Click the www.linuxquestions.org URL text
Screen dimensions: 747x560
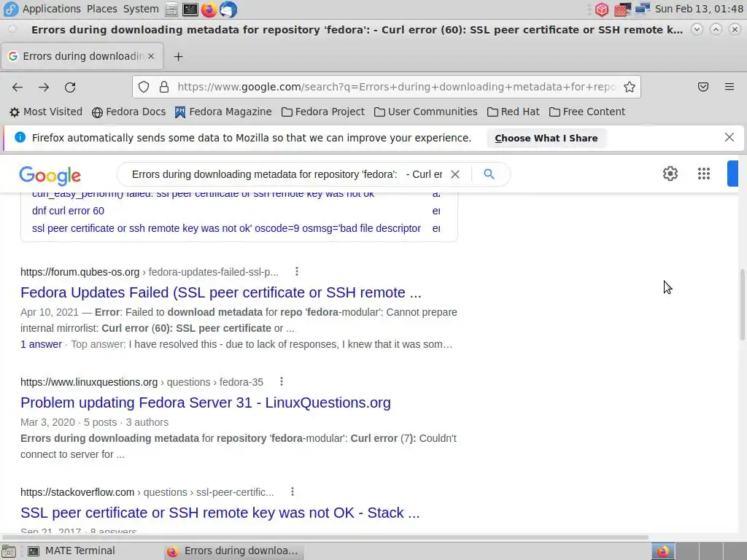(x=88, y=382)
